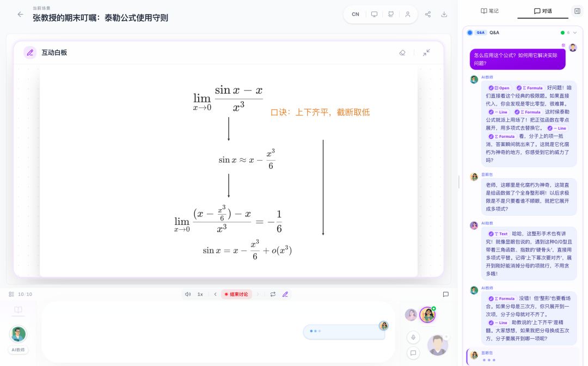
Task: Open the GitHub link in the top toolbar
Action: pos(390,14)
